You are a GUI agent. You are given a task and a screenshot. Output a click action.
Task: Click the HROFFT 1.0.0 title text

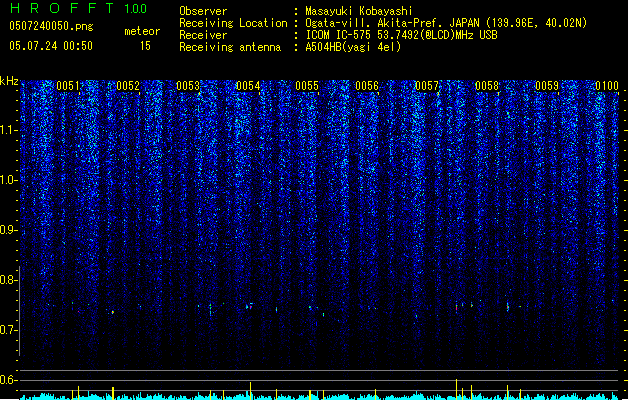click(x=79, y=8)
